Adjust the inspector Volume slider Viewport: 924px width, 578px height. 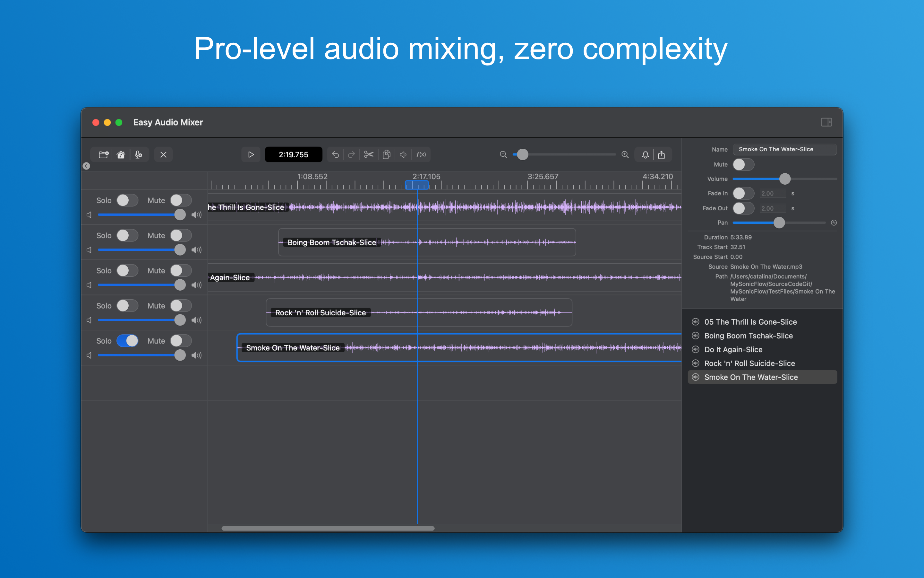tap(785, 179)
